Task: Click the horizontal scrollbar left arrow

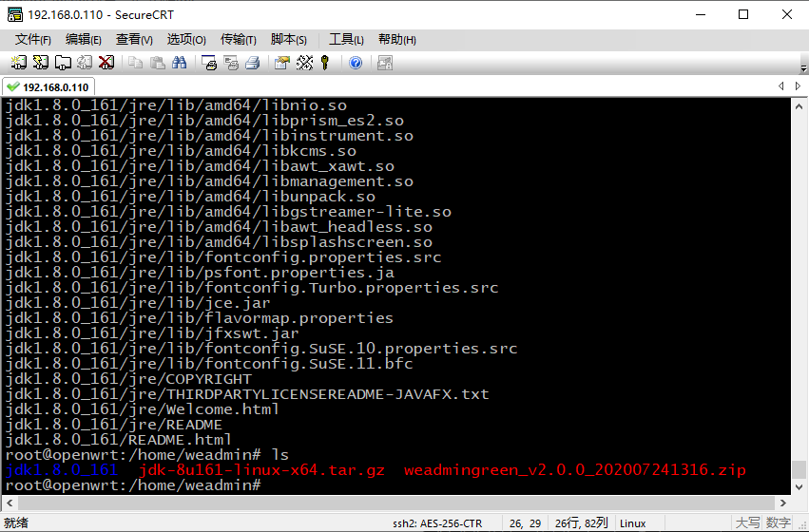Action: pyautogui.click(x=10, y=503)
